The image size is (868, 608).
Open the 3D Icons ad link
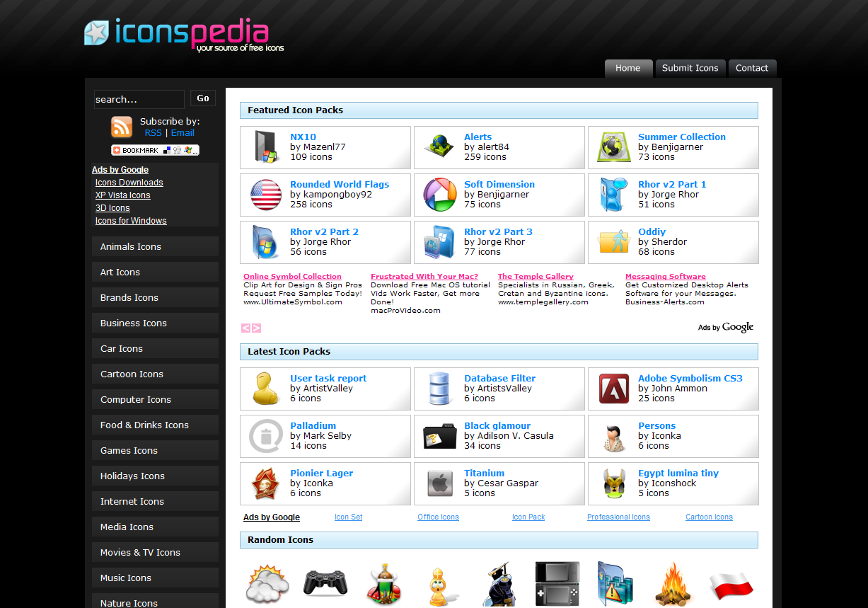click(112, 208)
